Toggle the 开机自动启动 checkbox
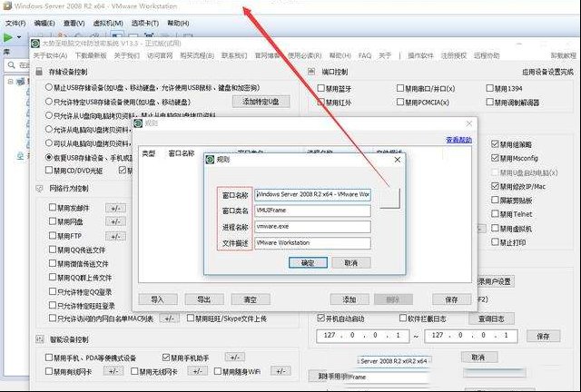Image resolution: width=581 pixels, height=392 pixels. (320, 318)
